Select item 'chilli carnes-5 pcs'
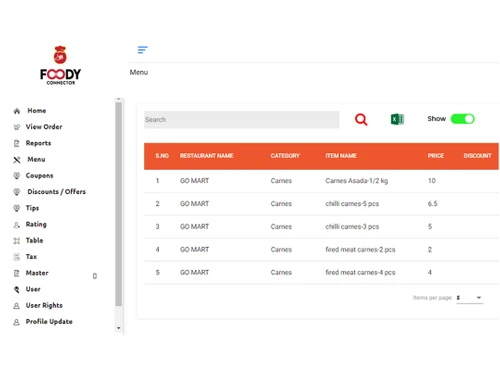 (352, 204)
